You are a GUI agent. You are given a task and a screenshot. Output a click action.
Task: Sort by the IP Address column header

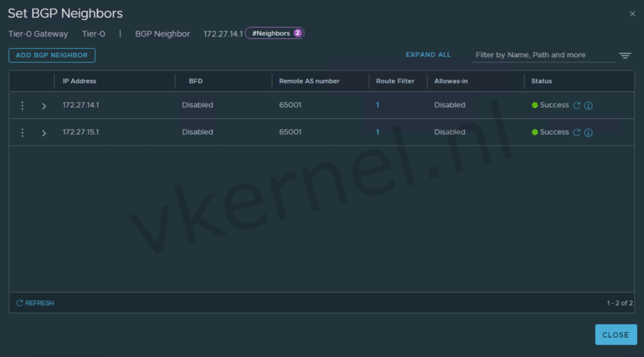(x=79, y=81)
